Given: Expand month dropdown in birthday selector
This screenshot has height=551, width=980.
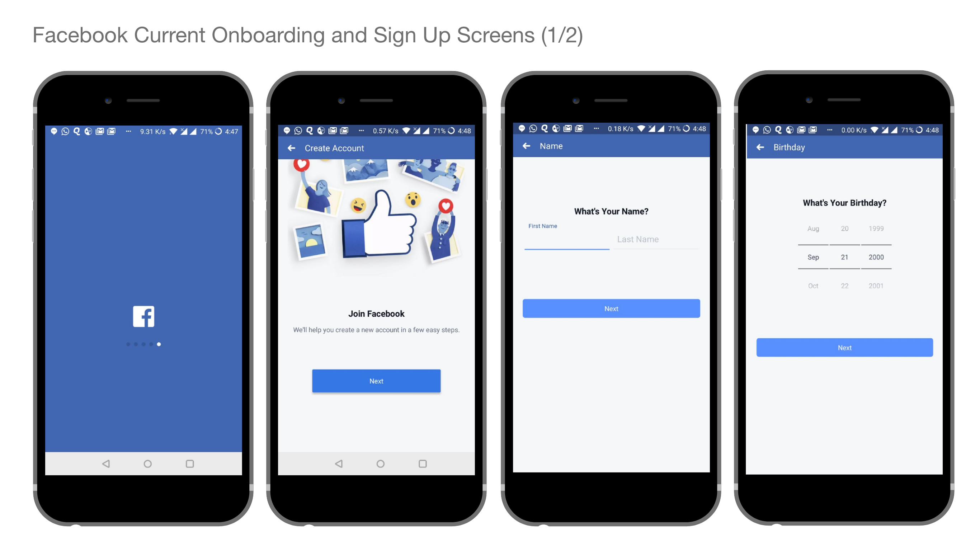Looking at the screenshot, I should point(813,257).
